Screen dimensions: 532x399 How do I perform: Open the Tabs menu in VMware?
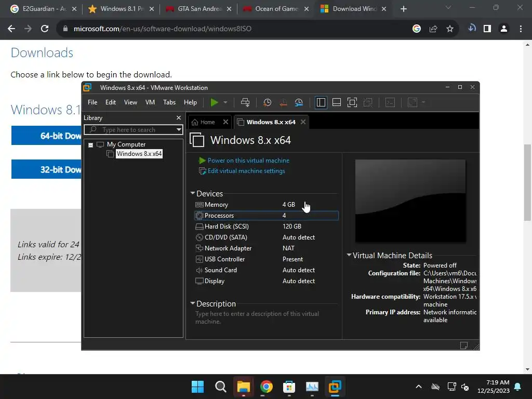169,102
